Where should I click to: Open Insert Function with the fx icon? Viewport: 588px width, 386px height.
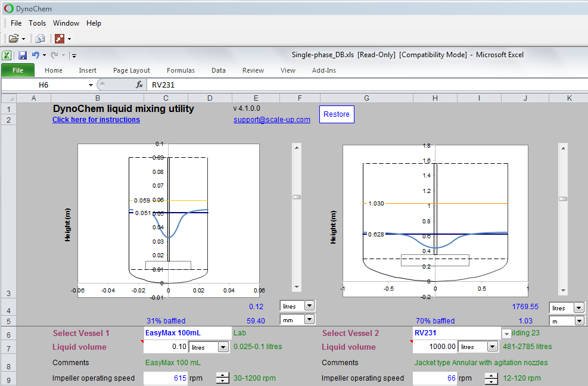pos(141,84)
